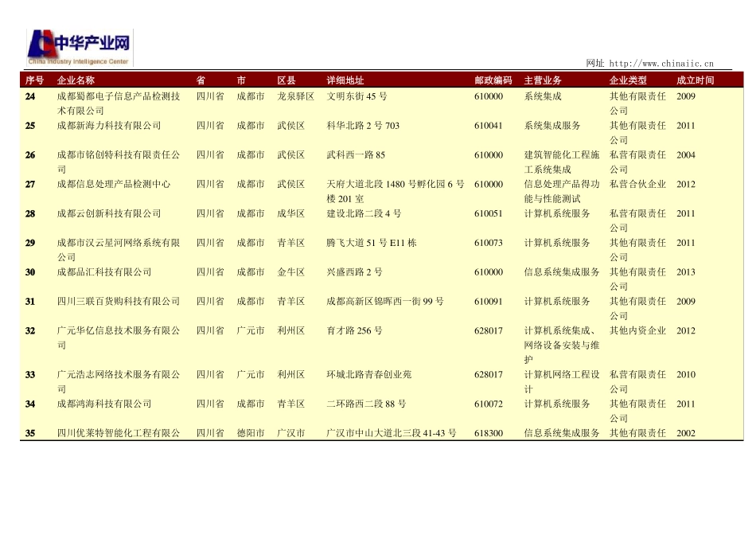Click row number 29

pyautogui.click(x=30, y=243)
